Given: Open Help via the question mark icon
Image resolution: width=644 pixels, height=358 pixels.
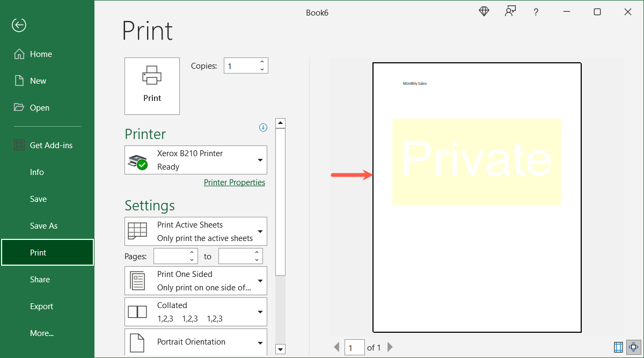Looking at the screenshot, I should (536, 11).
